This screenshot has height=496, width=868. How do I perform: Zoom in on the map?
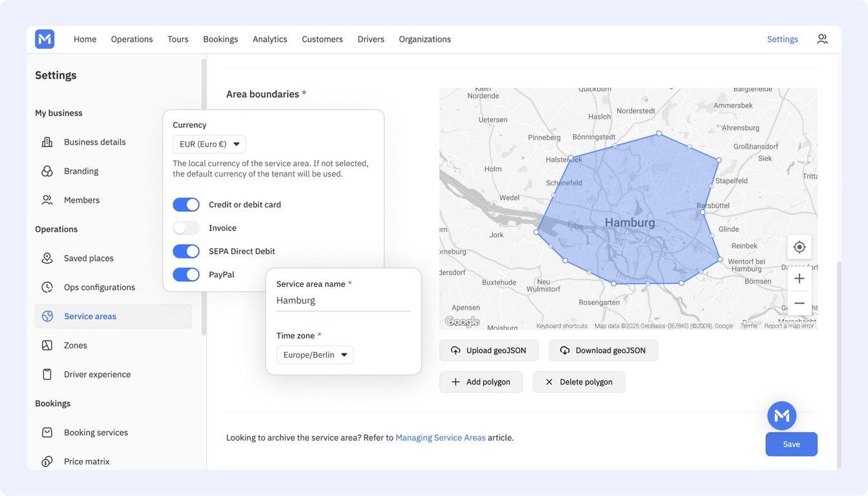coord(799,278)
